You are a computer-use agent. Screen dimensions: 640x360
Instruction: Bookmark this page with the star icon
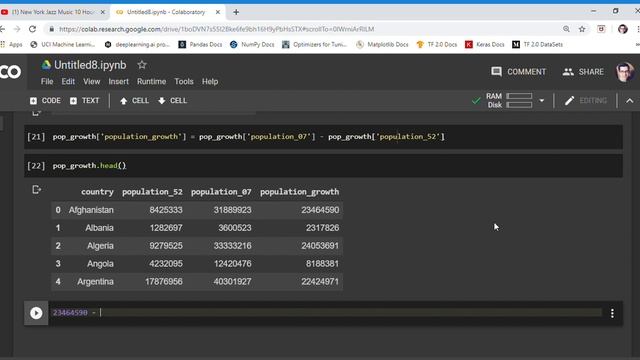pyautogui.click(x=582, y=29)
